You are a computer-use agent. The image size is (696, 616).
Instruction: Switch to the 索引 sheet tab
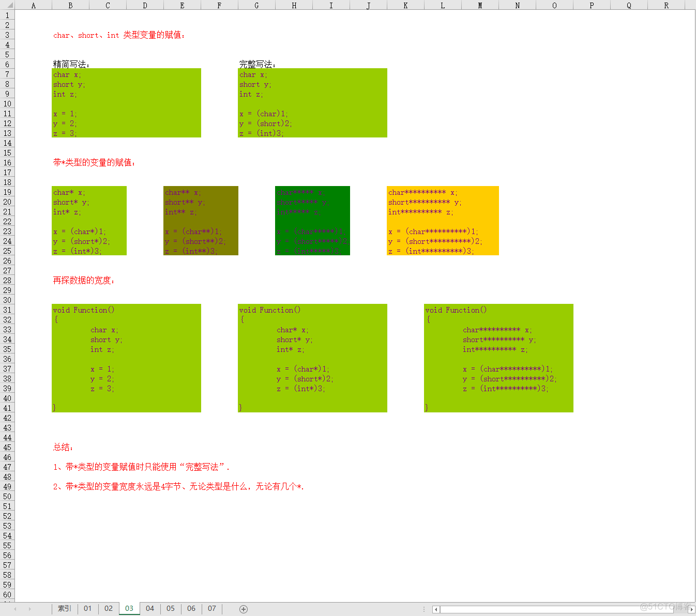[65, 608]
